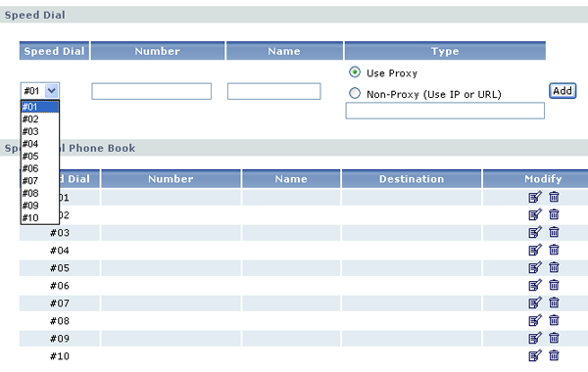This screenshot has height=372, width=588.
Task: Edit the #06 speed dial entry
Action: coord(535,285)
